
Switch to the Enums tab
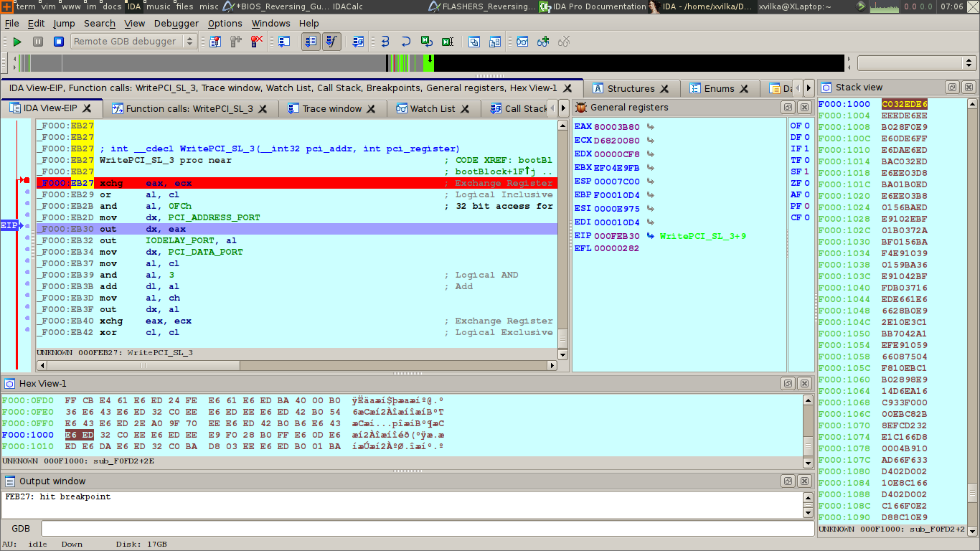coord(719,89)
